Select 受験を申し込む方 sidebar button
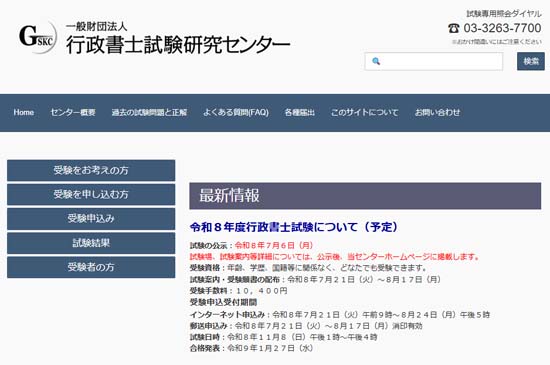 tap(91, 195)
